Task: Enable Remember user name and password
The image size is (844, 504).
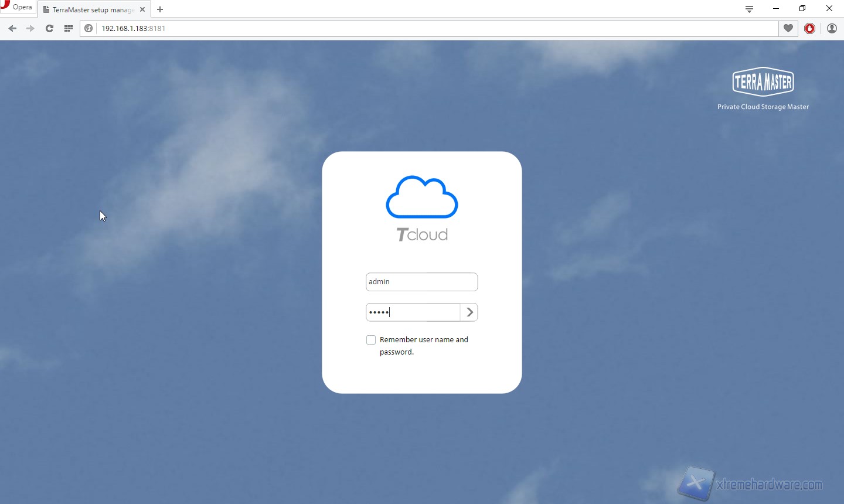Action: [371, 340]
